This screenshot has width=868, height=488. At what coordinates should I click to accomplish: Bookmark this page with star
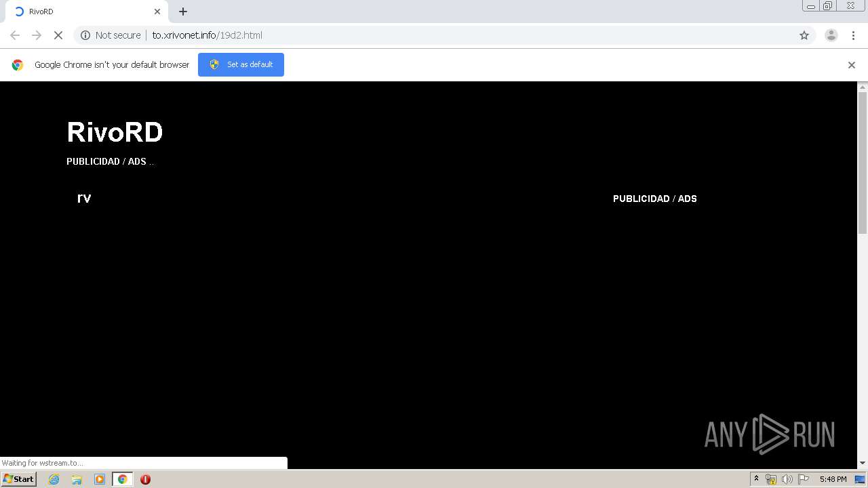pyautogui.click(x=804, y=35)
